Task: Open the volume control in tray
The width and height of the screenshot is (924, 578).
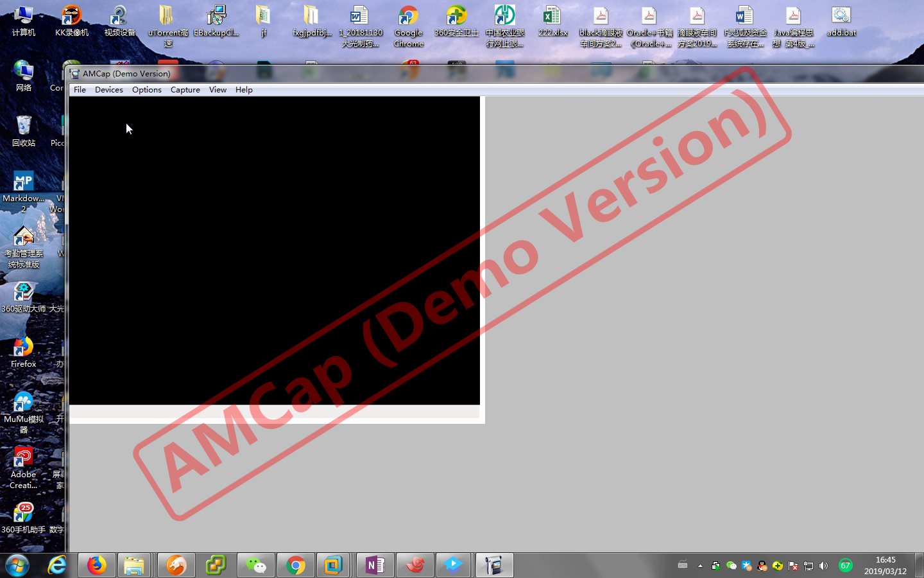Action: 824,566
